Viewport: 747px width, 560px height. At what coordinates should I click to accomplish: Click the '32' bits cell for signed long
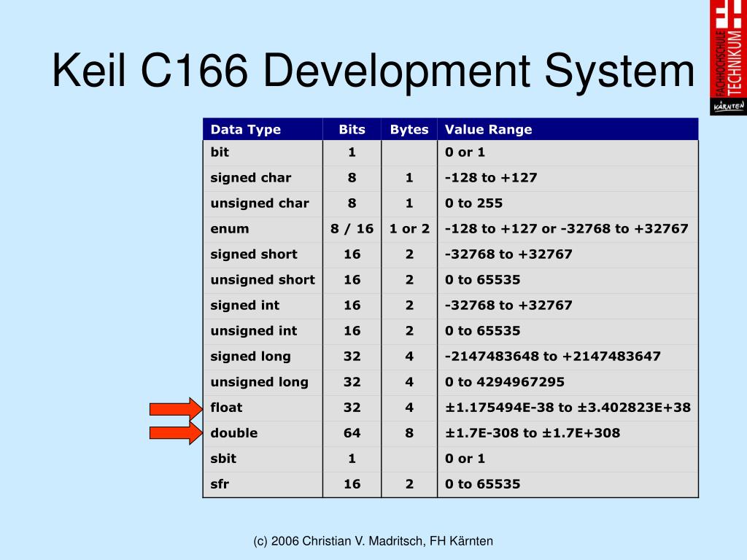pyautogui.click(x=352, y=357)
